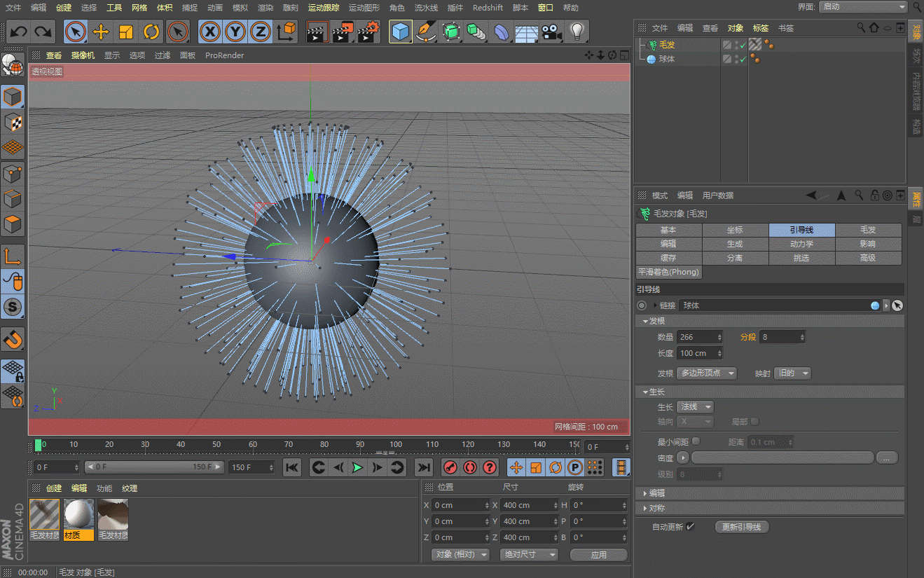
Task: Toggle the X axis lock icon
Action: 209,32
